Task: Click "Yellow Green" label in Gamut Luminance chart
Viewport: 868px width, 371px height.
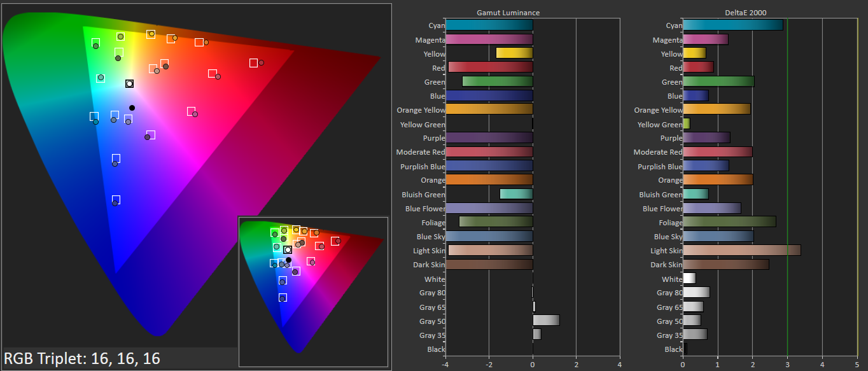Action: [423, 125]
